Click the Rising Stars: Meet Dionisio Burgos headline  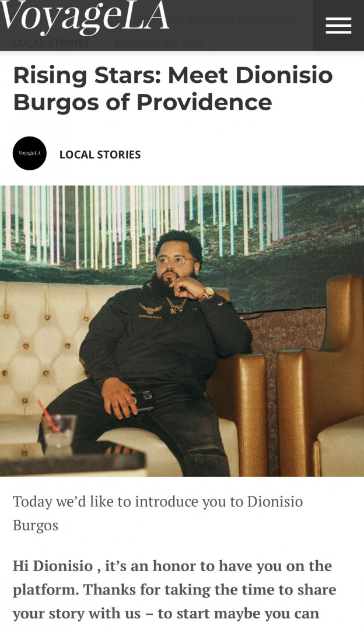point(173,89)
